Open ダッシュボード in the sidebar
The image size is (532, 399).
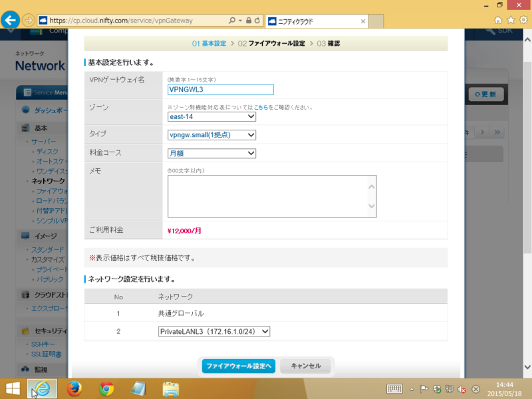click(x=51, y=110)
